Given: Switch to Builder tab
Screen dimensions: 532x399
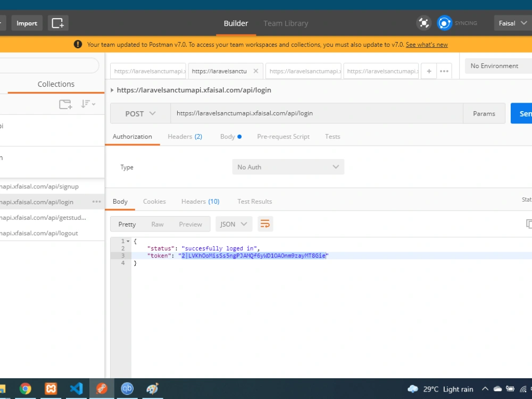Looking at the screenshot, I should pyautogui.click(x=236, y=23).
